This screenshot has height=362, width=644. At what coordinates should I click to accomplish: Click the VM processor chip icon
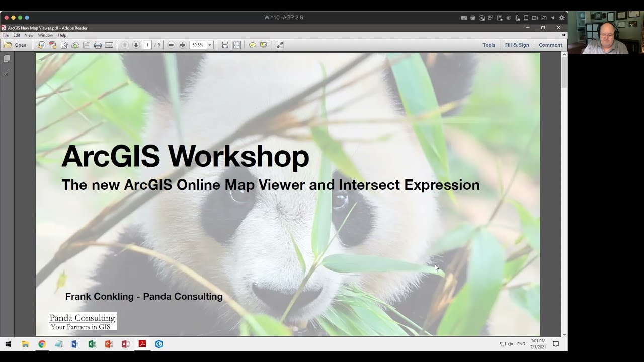pos(472,18)
